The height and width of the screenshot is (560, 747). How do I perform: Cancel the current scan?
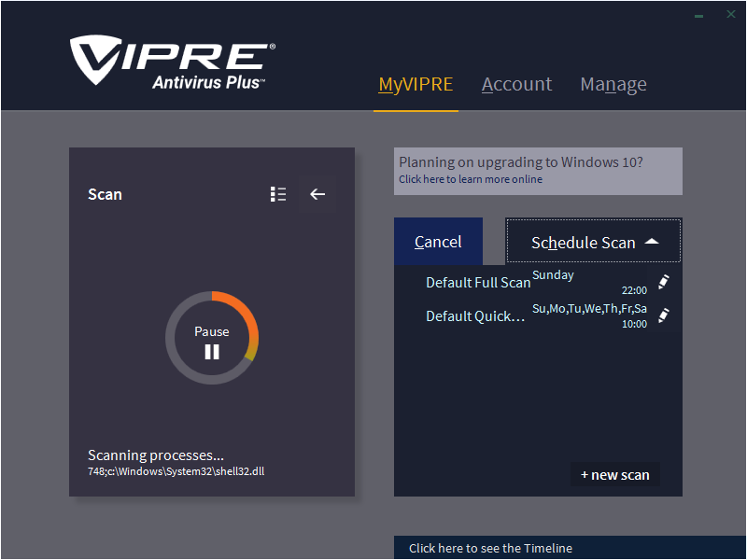(438, 242)
